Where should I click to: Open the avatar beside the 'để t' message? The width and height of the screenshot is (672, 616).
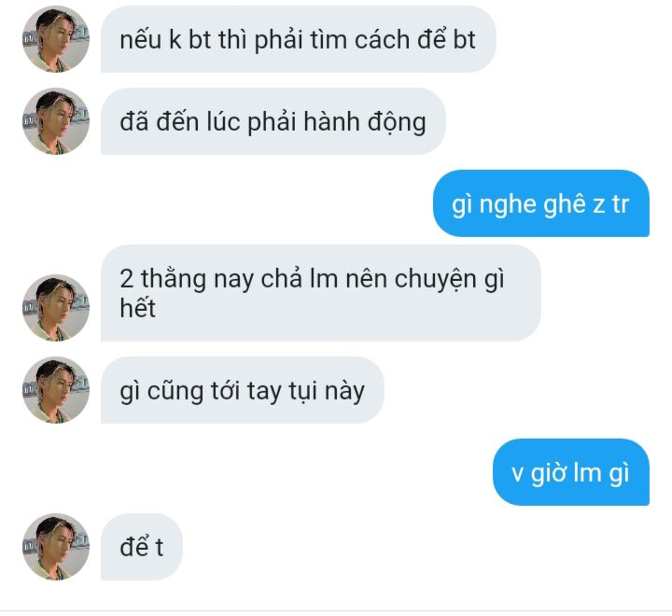(x=56, y=547)
